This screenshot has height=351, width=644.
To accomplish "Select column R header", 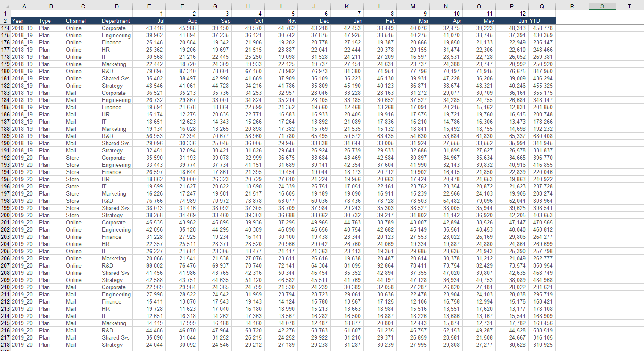I will coord(572,6).
